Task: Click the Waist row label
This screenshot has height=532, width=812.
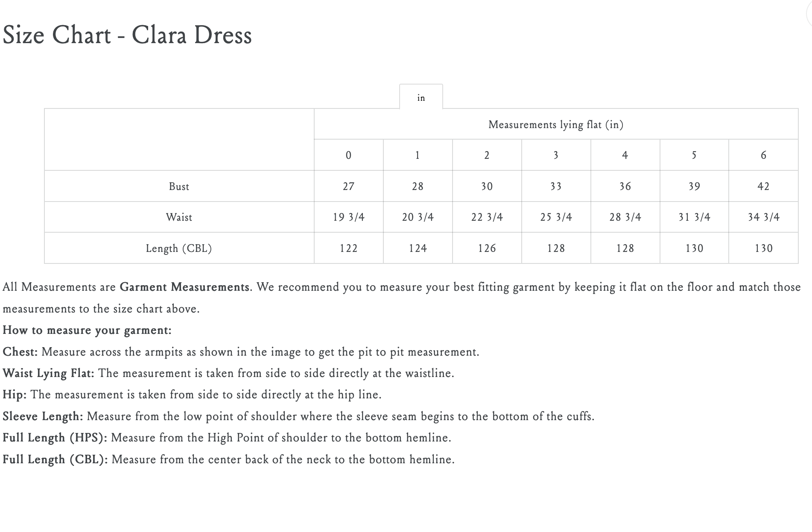Action: click(179, 217)
